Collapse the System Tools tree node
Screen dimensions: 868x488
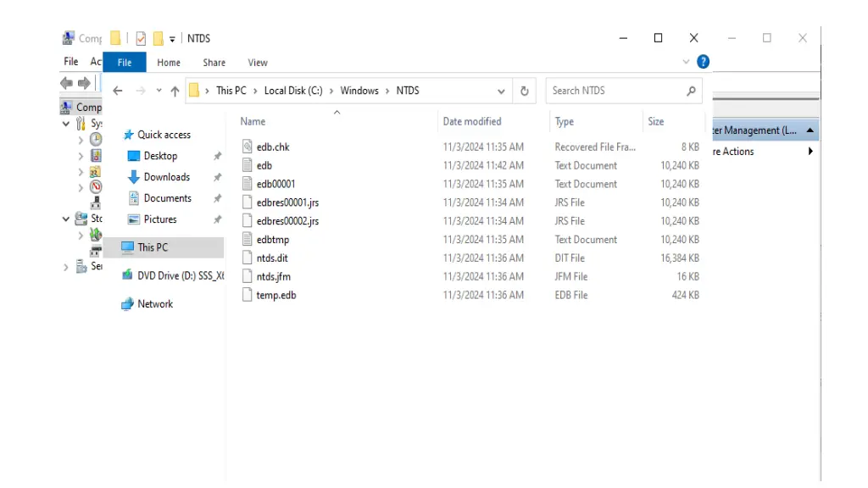66,124
